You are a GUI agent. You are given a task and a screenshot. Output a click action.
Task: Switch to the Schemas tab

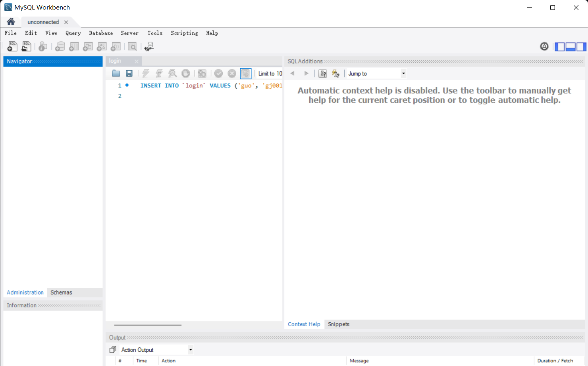coord(61,292)
